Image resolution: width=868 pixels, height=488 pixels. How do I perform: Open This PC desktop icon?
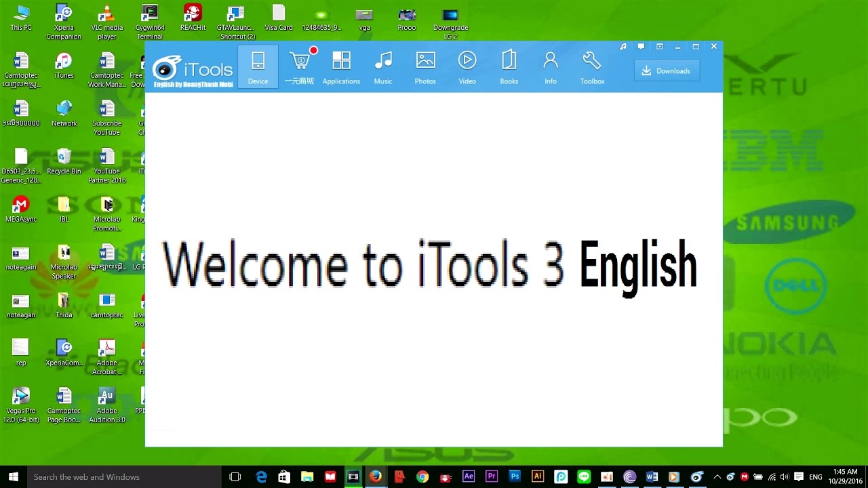tap(21, 18)
